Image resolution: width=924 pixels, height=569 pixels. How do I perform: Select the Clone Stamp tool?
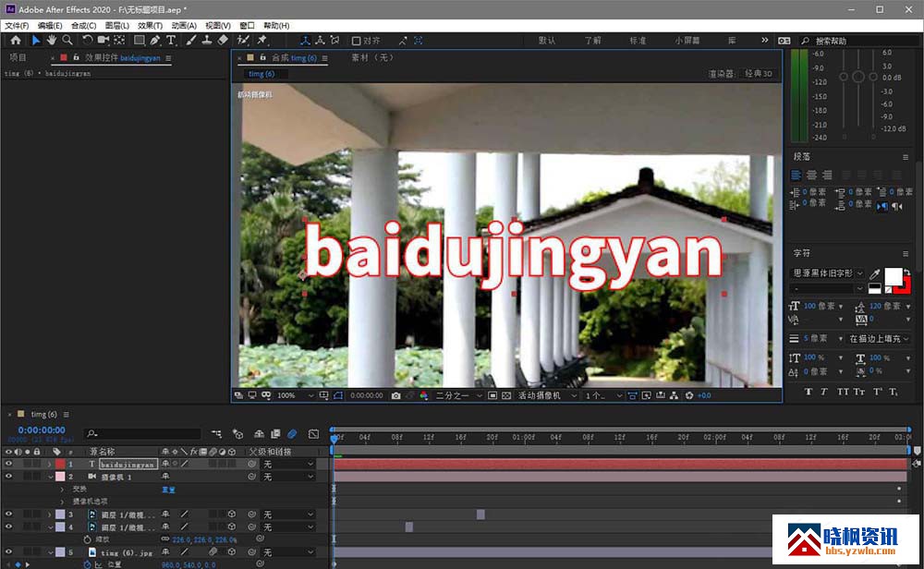207,40
